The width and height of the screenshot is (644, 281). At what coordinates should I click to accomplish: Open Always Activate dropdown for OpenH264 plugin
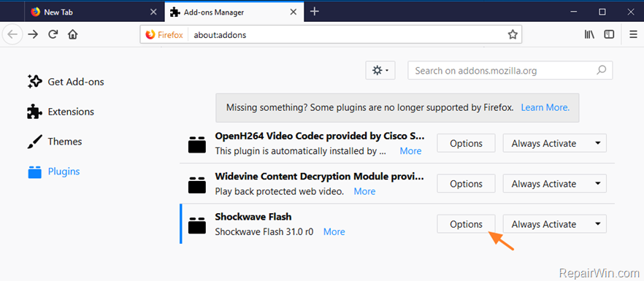pyautogui.click(x=554, y=143)
